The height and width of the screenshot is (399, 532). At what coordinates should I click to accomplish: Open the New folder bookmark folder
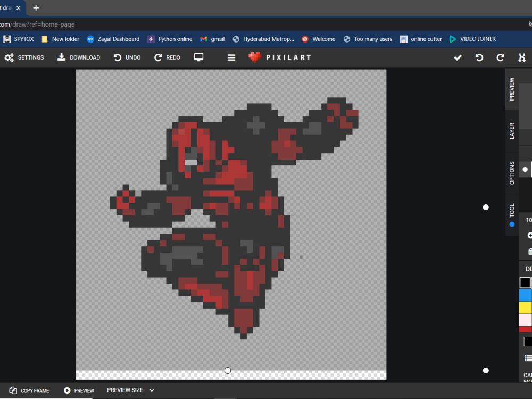[61, 39]
